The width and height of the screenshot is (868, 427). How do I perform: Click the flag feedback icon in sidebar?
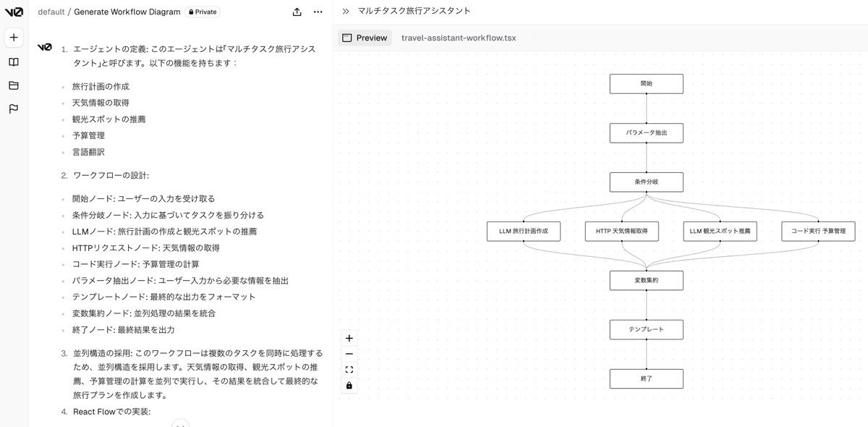(x=14, y=109)
